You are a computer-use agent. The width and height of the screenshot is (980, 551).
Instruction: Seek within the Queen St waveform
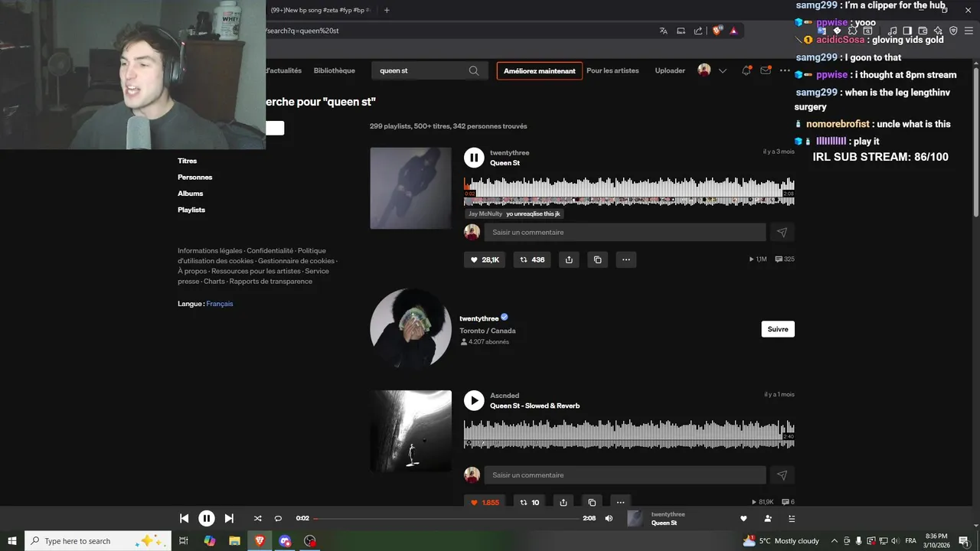[x=629, y=191]
